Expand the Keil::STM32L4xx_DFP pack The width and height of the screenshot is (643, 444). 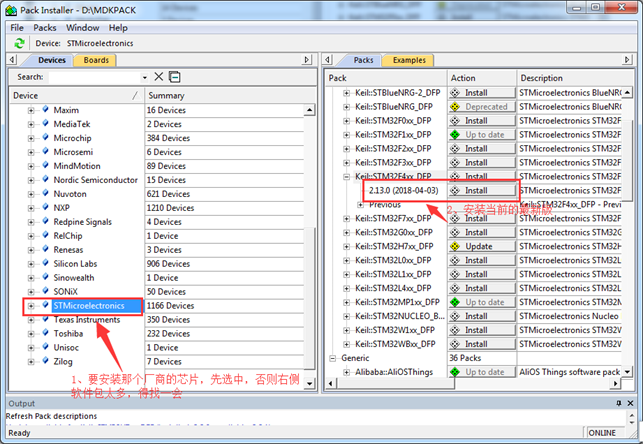(347, 288)
